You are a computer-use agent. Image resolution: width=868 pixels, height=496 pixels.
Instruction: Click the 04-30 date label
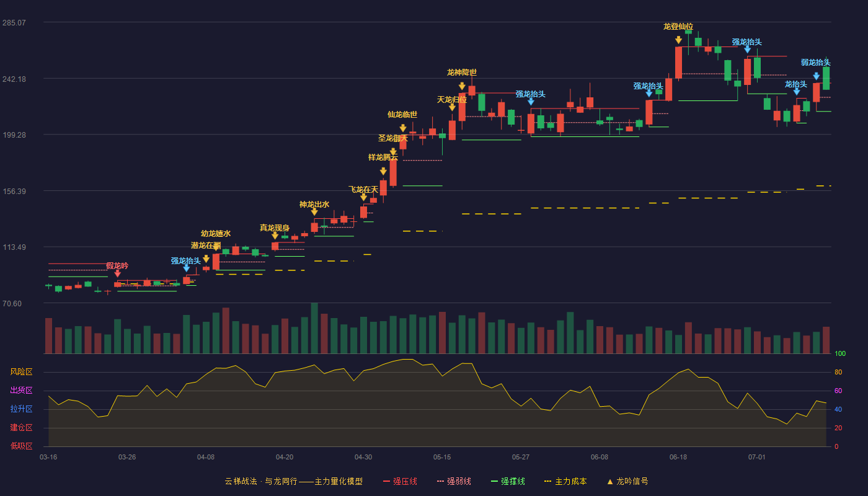point(363,457)
